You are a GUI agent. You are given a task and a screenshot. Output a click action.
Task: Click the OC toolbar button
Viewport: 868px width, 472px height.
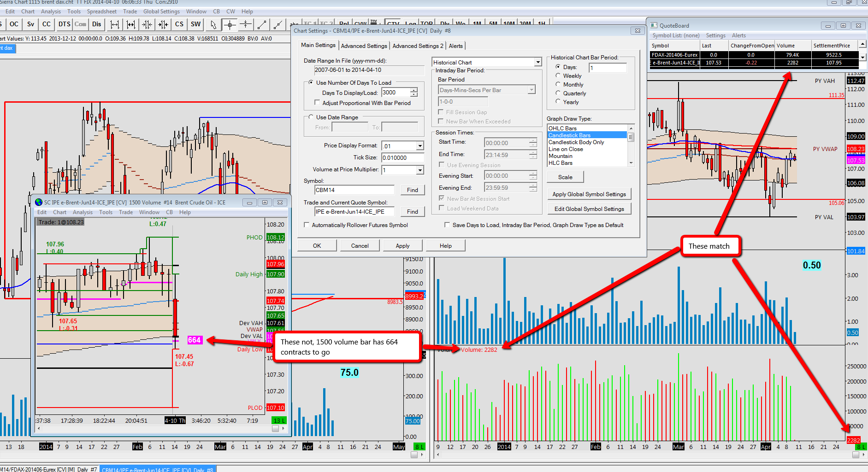(14, 24)
